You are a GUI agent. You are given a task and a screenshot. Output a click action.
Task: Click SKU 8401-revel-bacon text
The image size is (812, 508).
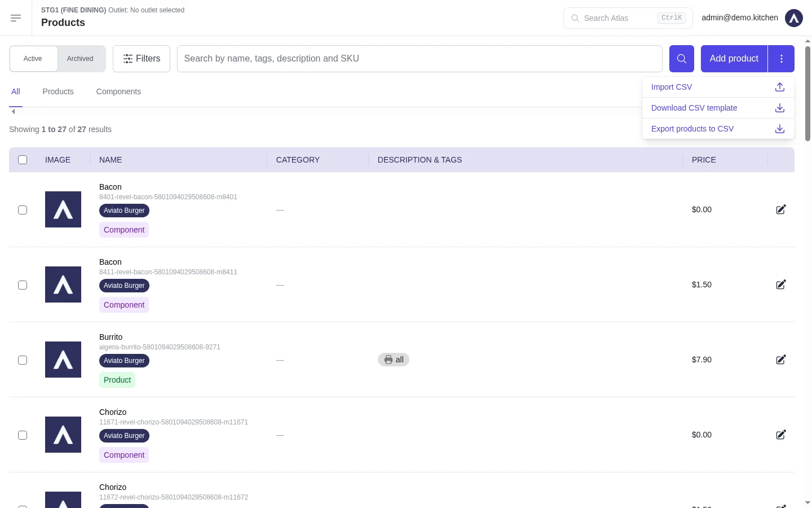tap(168, 197)
